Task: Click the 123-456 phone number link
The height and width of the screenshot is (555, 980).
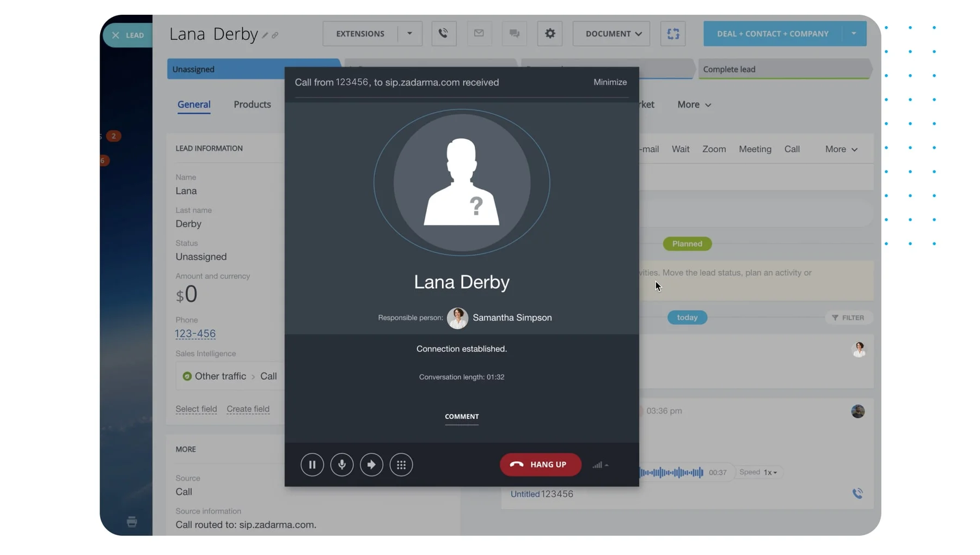Action: tap(195, 333)
